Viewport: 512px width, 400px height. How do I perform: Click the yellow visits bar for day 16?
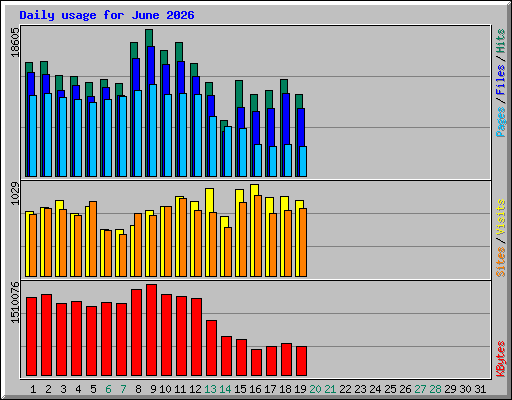pyautogui.click(x=254, y=190)
